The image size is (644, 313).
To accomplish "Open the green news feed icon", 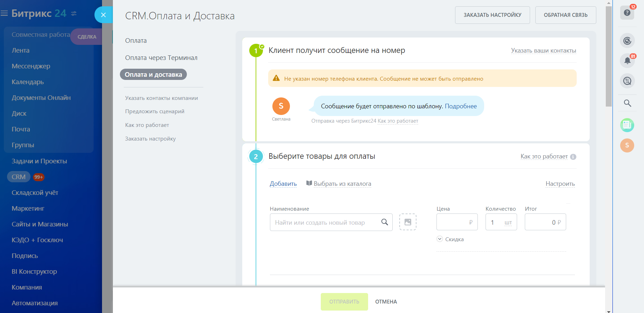I will [627, 125].
